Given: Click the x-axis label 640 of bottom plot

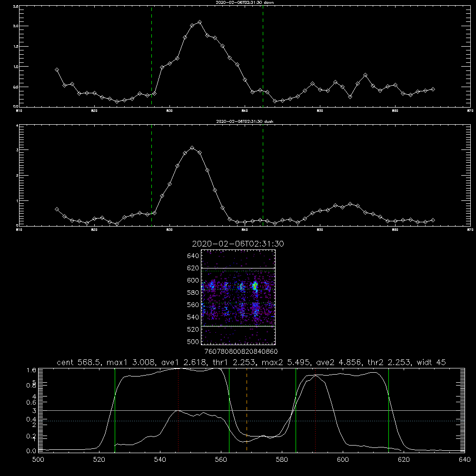Looking at the screenshot, I should 465,460.
